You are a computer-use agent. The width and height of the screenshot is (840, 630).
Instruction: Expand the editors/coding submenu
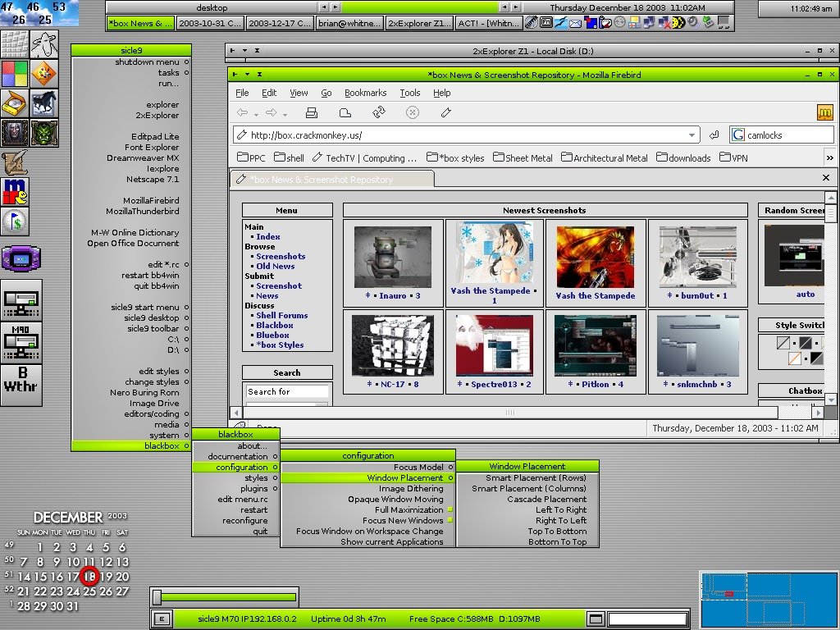131,414
